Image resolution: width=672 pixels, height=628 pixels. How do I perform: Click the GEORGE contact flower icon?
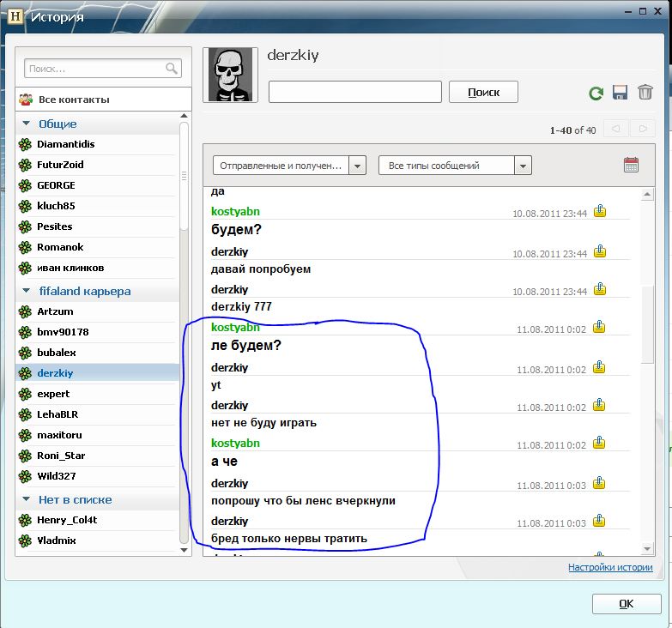coord(25,186)
